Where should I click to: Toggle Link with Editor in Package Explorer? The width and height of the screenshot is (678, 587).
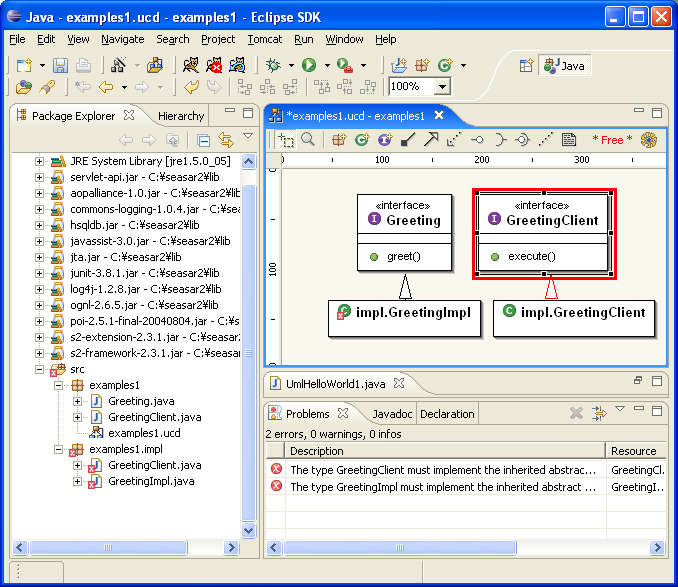[226, 140]
